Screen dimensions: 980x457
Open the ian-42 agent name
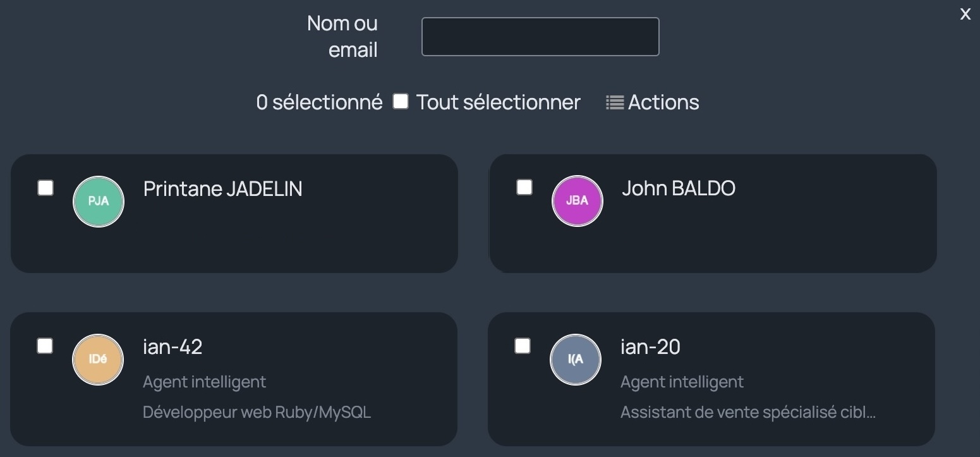172,347
